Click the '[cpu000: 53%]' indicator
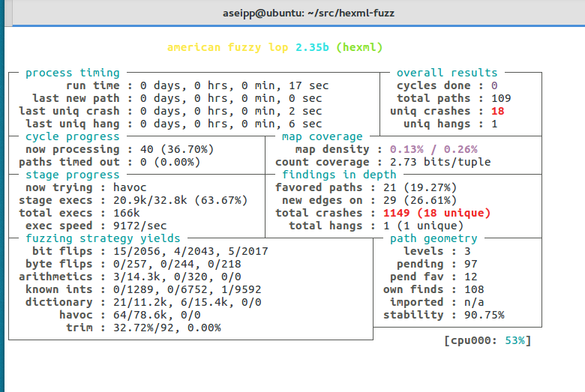Image resolution: width=585 pixels, height=392 pixels. [487, 340]
